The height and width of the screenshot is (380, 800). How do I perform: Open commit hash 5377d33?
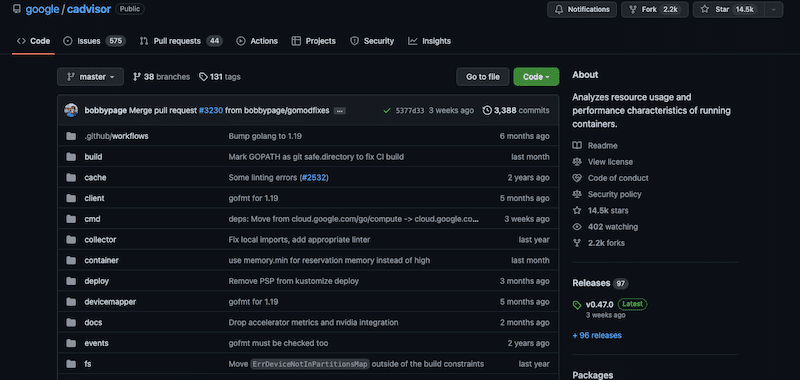410,110
